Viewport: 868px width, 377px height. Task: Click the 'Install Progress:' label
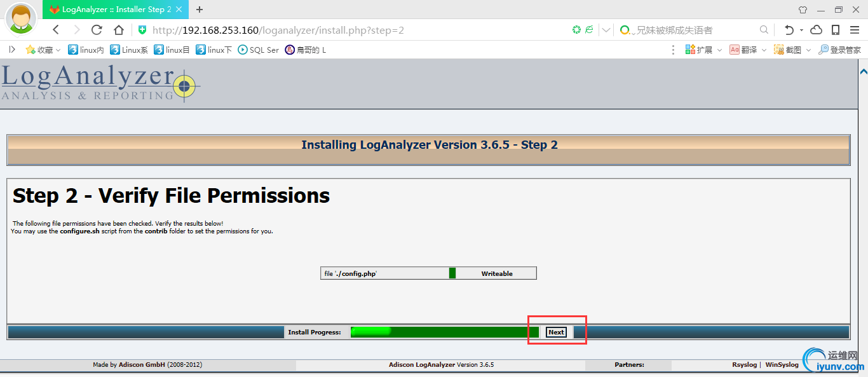[315, 332]
